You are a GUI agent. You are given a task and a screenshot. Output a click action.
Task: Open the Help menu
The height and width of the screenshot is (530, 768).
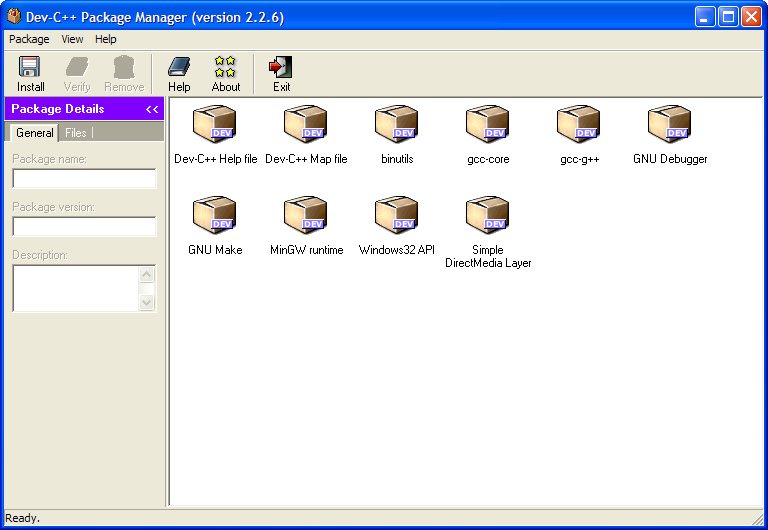click(x=105, y=39)
